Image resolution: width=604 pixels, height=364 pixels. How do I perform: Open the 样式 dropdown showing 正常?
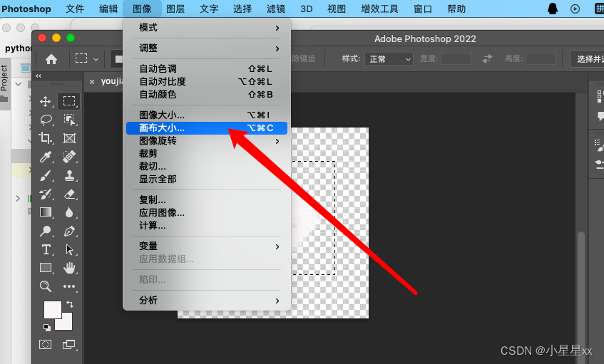(389, 59)
